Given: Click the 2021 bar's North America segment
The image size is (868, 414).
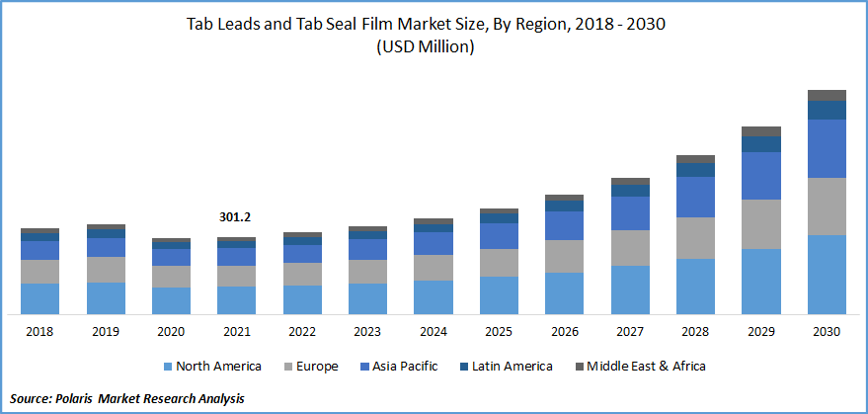Looking at the screenshot, I should [236, 300].
